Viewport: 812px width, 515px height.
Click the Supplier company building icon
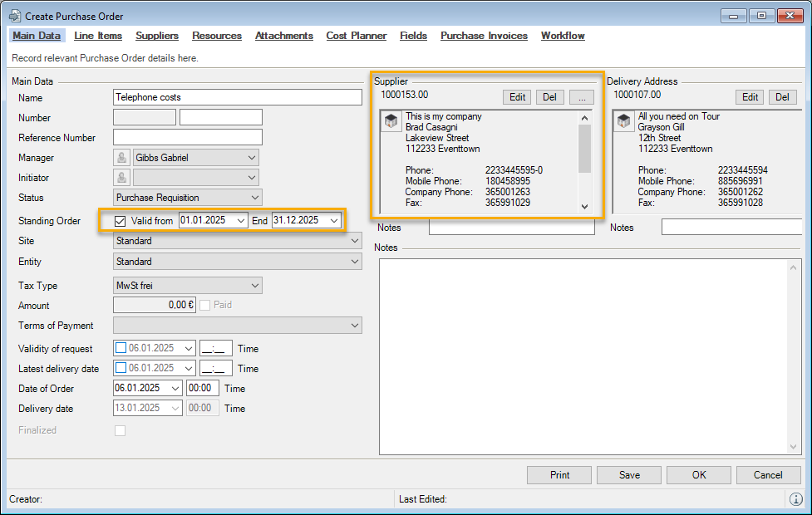[x=391, y=121]
